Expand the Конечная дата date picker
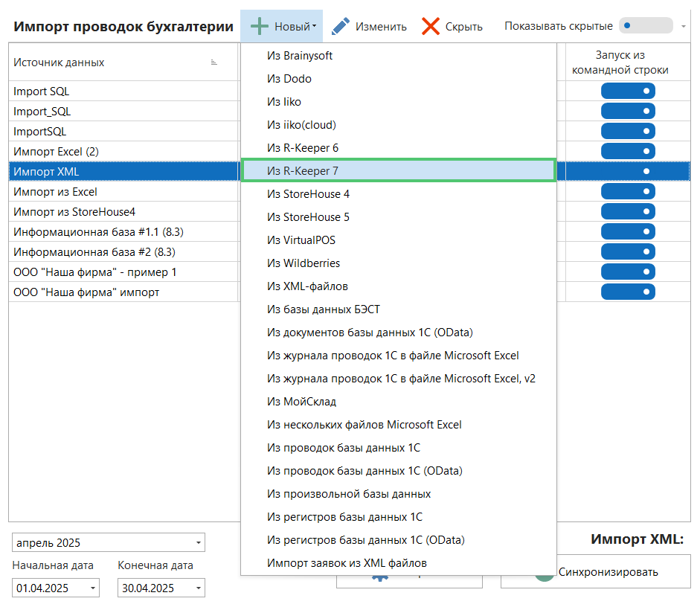 [199, 588]
